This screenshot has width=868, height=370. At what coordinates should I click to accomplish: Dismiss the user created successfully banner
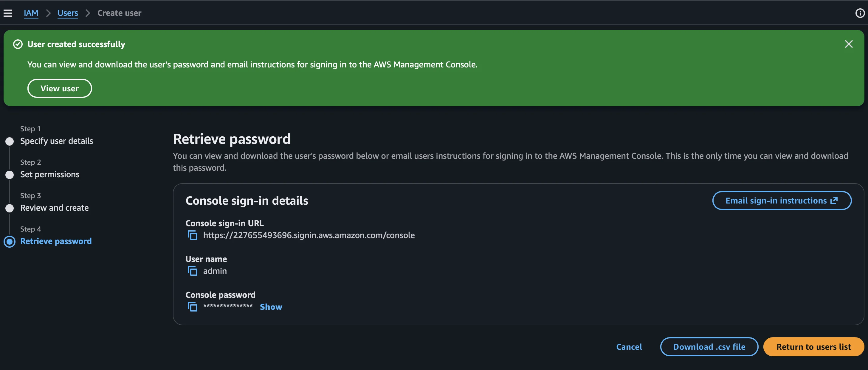[x=849, y=44]
